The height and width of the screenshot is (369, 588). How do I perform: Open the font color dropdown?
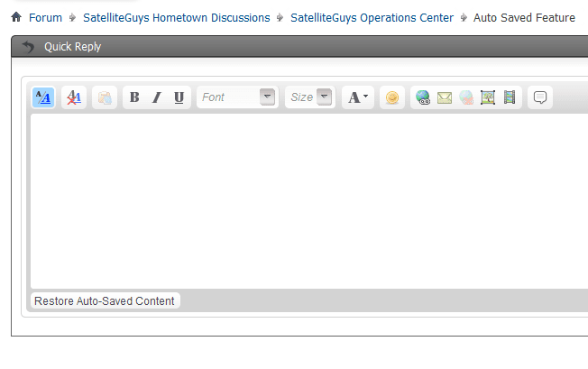tap(358, 97)
